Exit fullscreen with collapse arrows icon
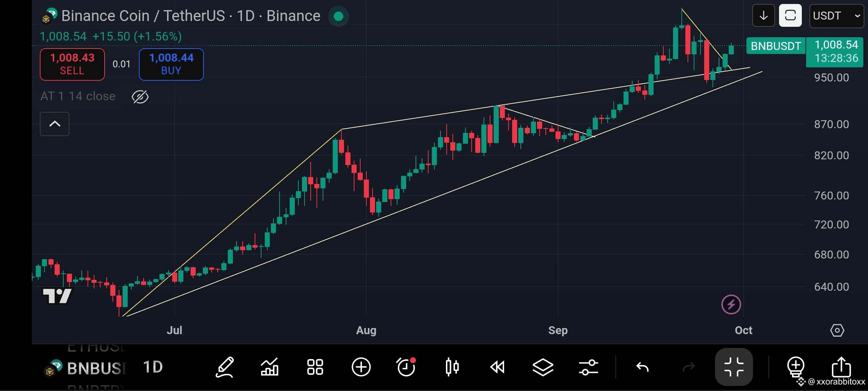 pyautogui.click(x=734, y=367)
